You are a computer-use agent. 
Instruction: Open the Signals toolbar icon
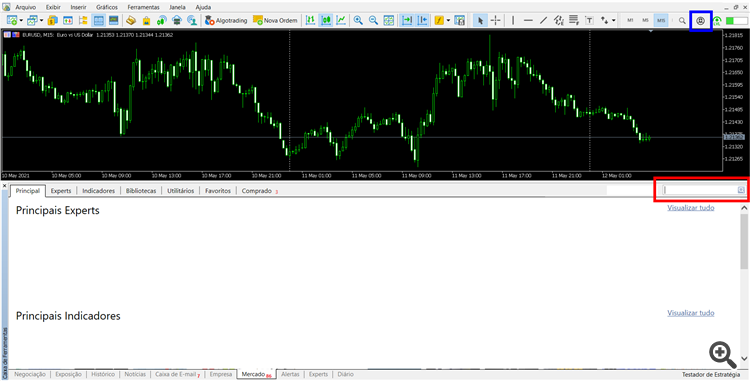pos(162,21)
